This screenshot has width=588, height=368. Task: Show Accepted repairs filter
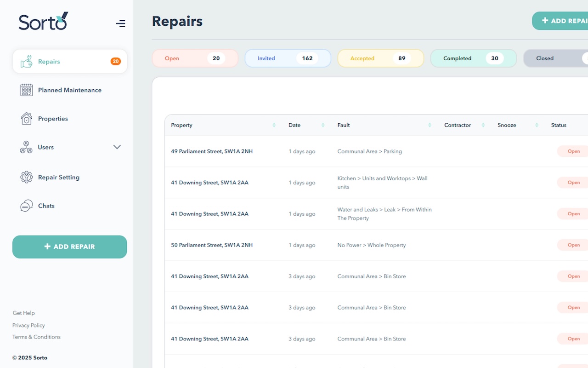[x=380, y=58]
